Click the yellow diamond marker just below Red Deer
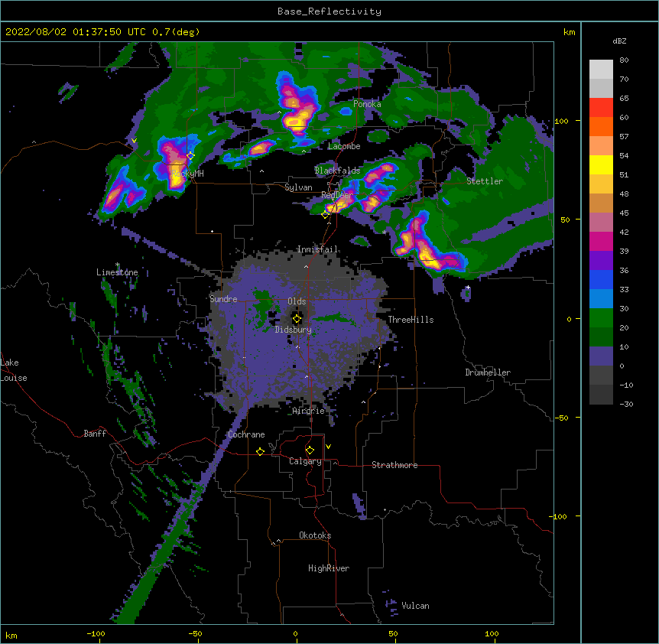This screenshot has width=659, height=644. [325, 215]
